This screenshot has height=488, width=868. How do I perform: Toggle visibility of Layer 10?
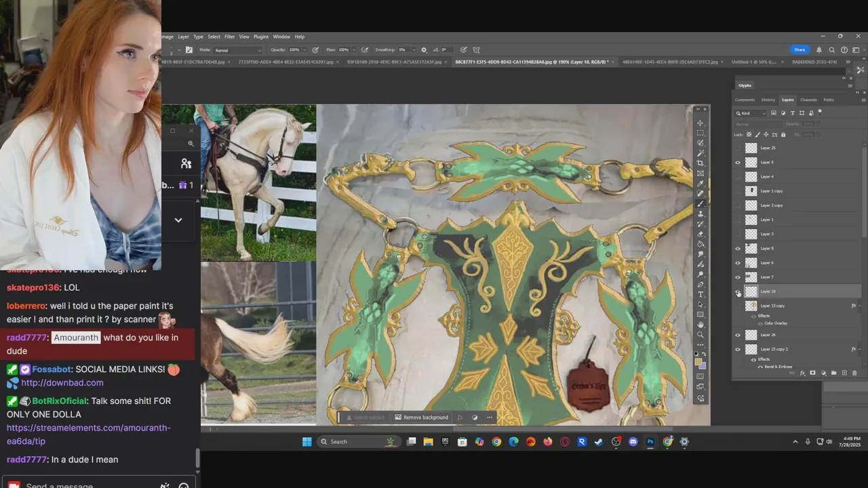(x=738, y=291)
